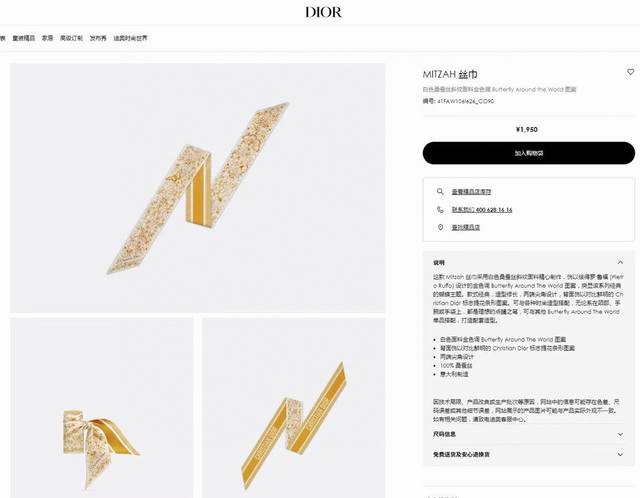Click the phone icon in contact box
The width and height of the screenshot is (640, 498).
pos(440,209)
